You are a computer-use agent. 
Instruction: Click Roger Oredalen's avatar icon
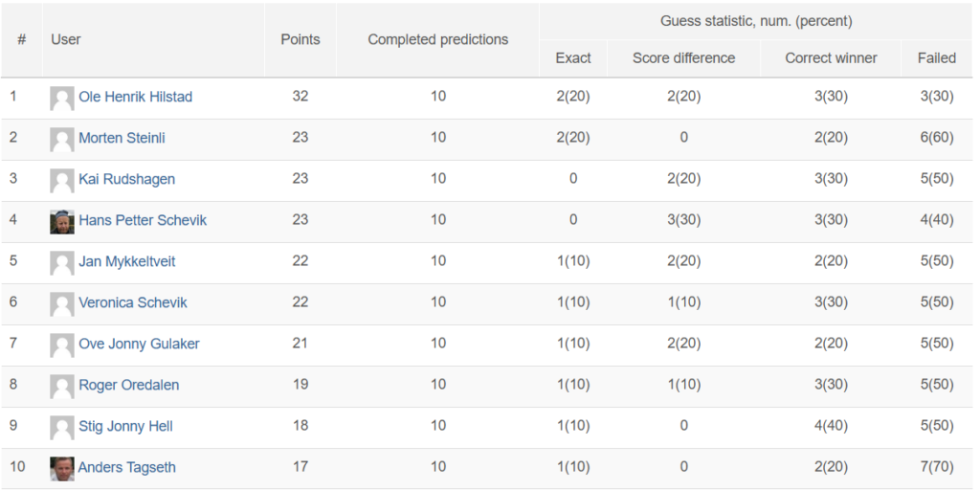[62, 387]
